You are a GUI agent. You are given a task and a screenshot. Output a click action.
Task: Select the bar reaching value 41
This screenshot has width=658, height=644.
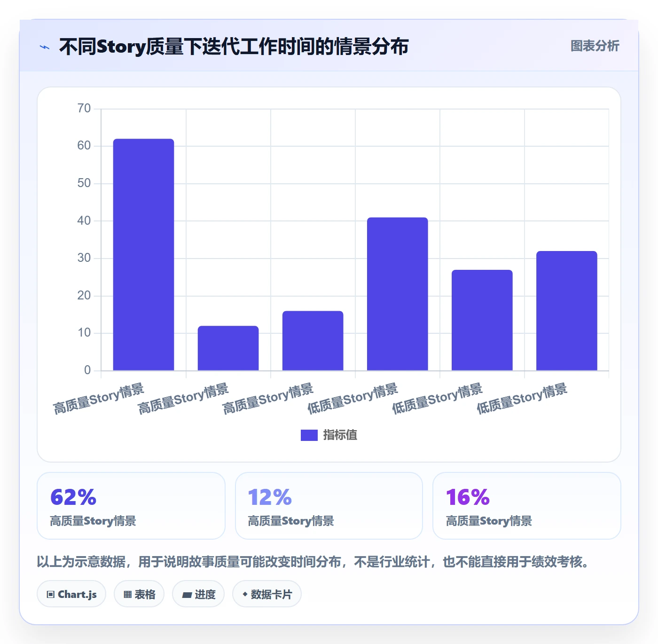click(x=398, y=294)
